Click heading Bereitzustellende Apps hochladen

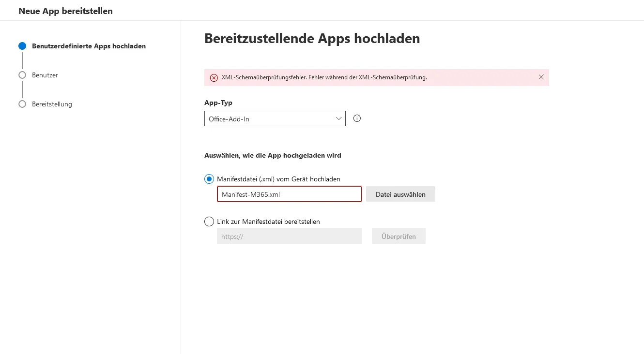click(x=312, y=39)
